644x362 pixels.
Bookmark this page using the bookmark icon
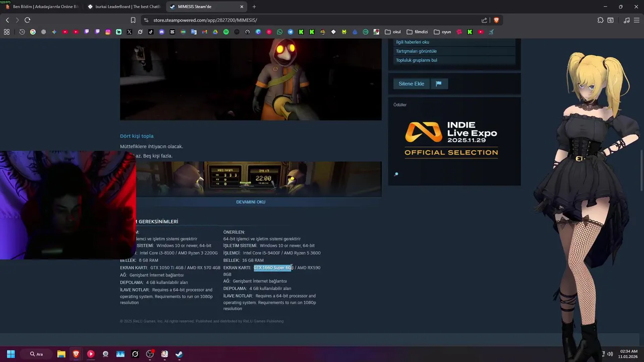tap(133, 20)
